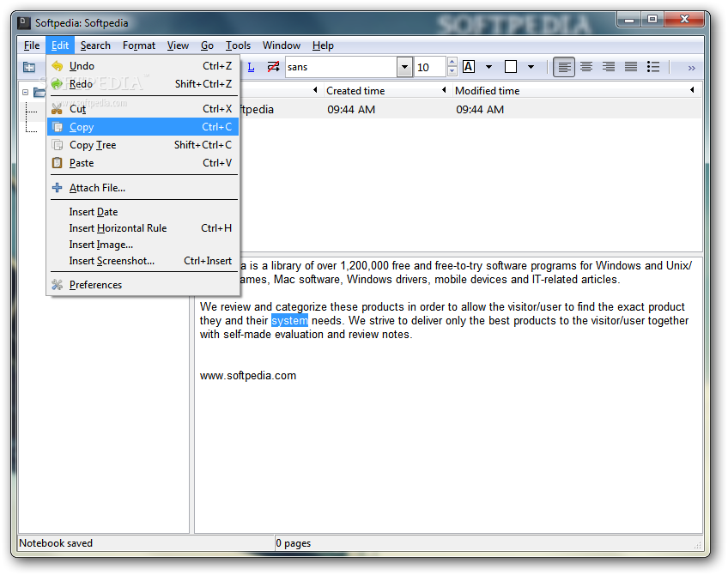Increase font size with up stepper
The image size is (728, 575).
452,62
